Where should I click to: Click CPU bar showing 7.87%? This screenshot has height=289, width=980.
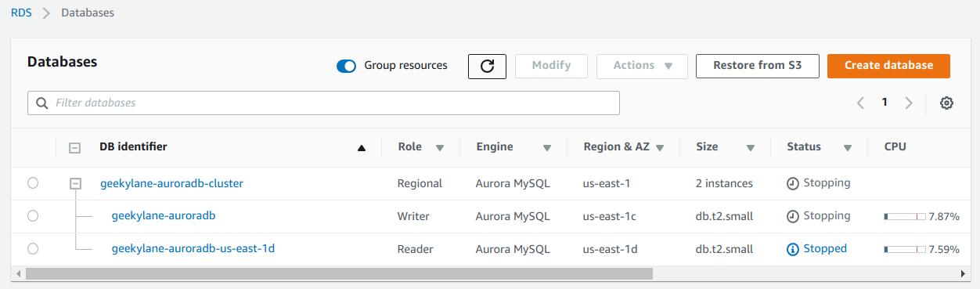coord(905,217)
